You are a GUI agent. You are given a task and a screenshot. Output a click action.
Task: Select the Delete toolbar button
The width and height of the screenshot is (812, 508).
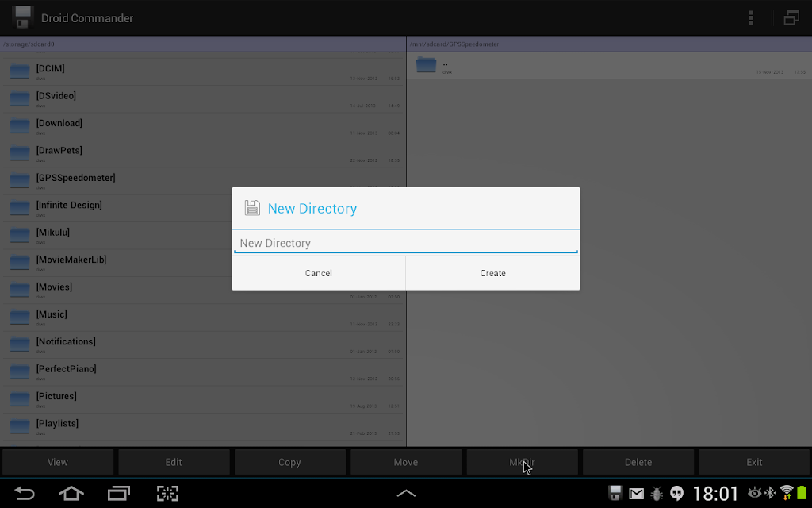tap(638, 462)
